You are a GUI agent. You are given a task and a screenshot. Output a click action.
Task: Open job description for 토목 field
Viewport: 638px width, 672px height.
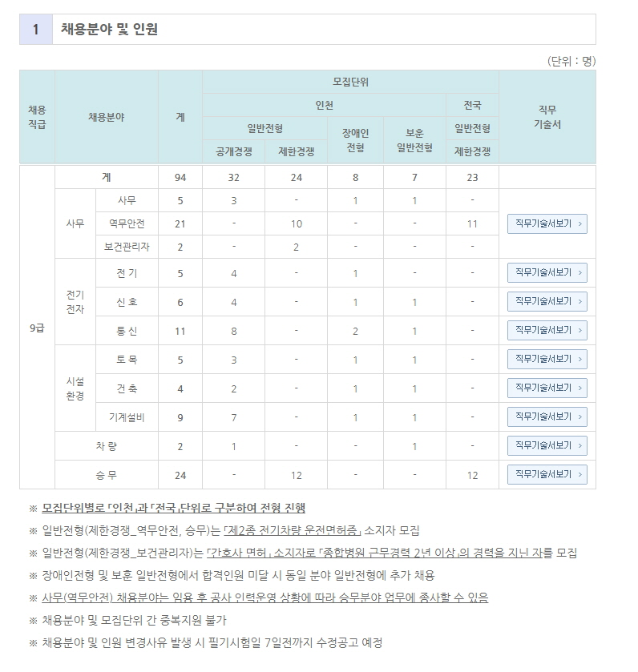(547, 360)
